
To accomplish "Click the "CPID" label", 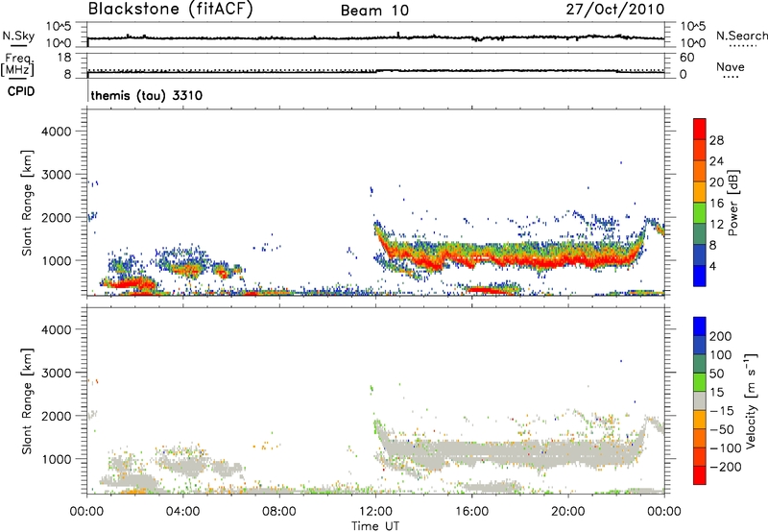I will [x=21, y=91].
